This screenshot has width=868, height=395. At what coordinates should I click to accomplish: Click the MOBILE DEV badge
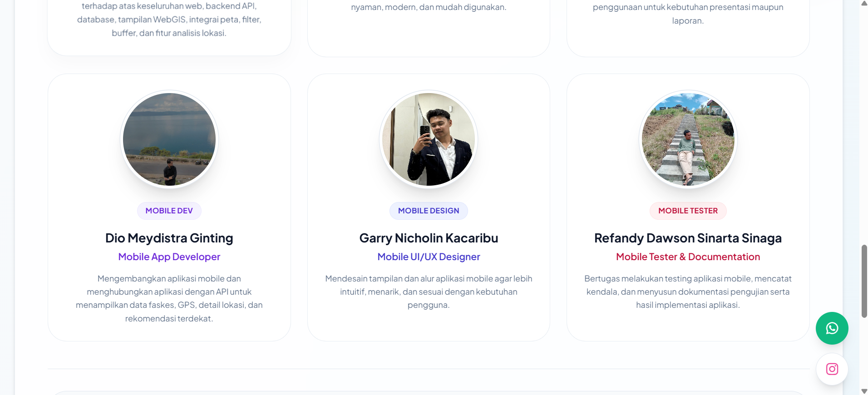point(169,211)
